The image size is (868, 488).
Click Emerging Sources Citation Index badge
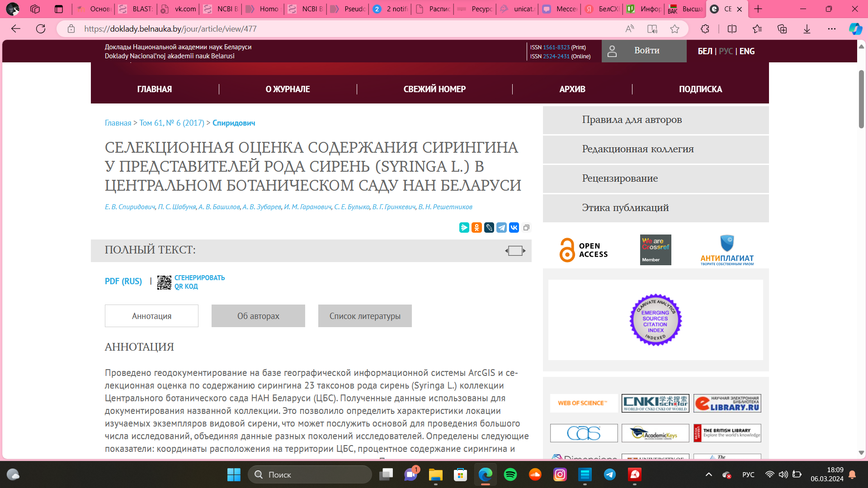pos(656,320)
